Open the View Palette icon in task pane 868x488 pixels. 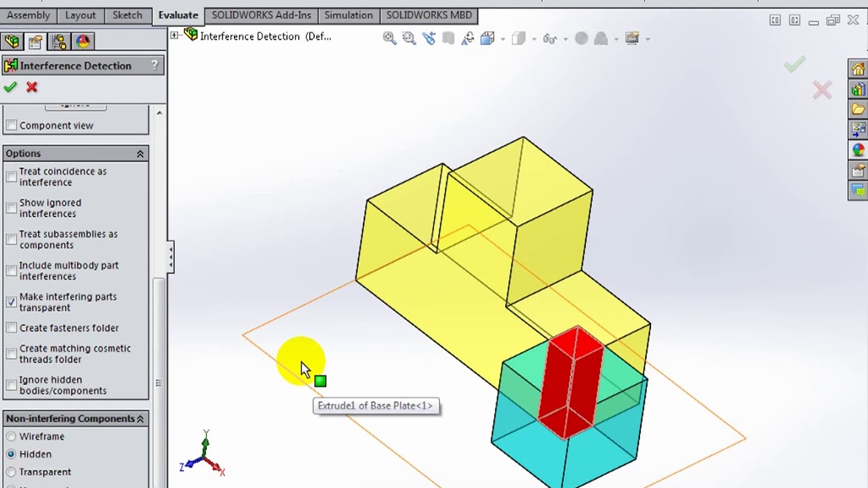click(x=858, y=129)
